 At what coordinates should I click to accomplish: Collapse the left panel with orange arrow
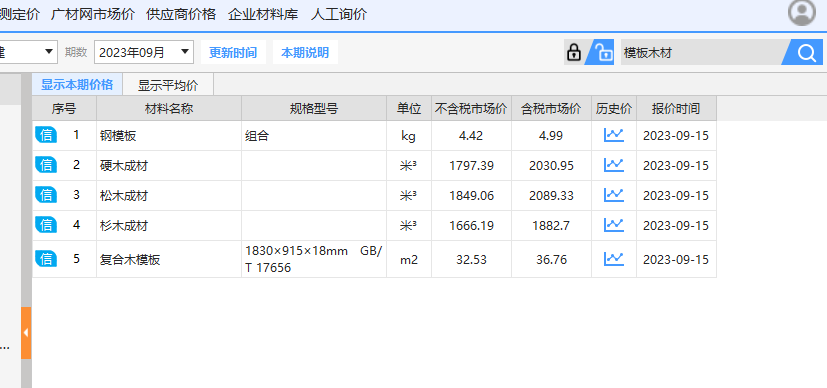click(26, 333)
